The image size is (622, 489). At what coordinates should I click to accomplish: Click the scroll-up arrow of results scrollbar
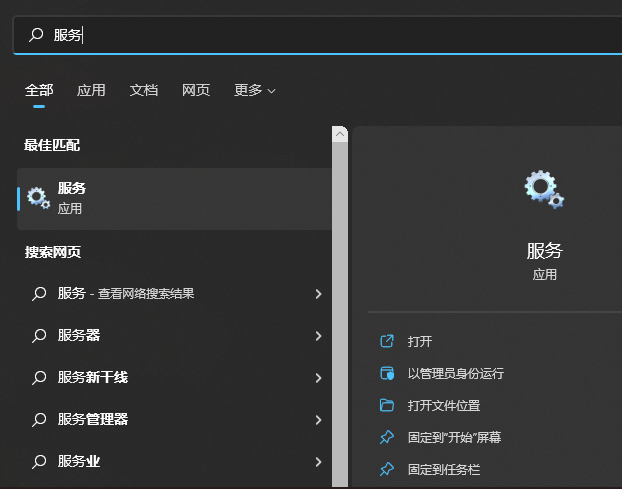tap(340, 134)
